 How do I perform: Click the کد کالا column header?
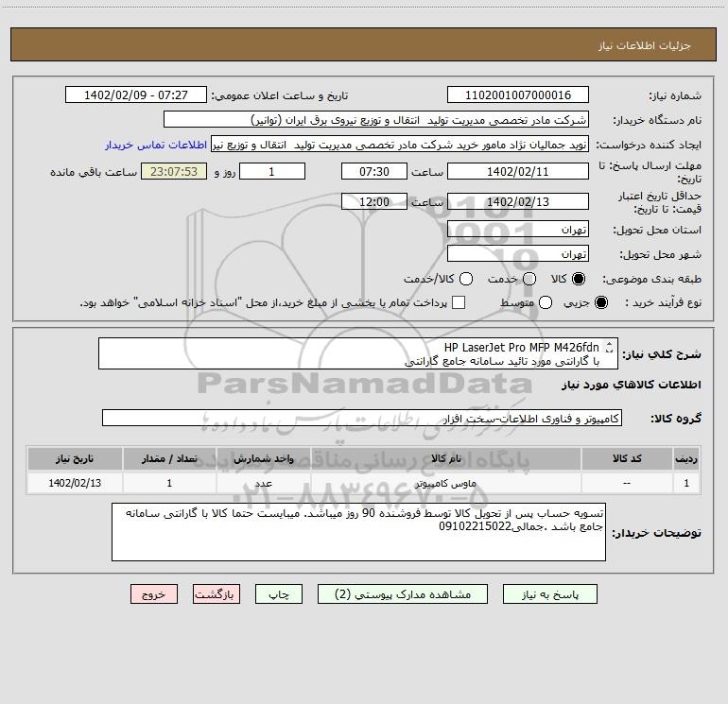[627, 458]
